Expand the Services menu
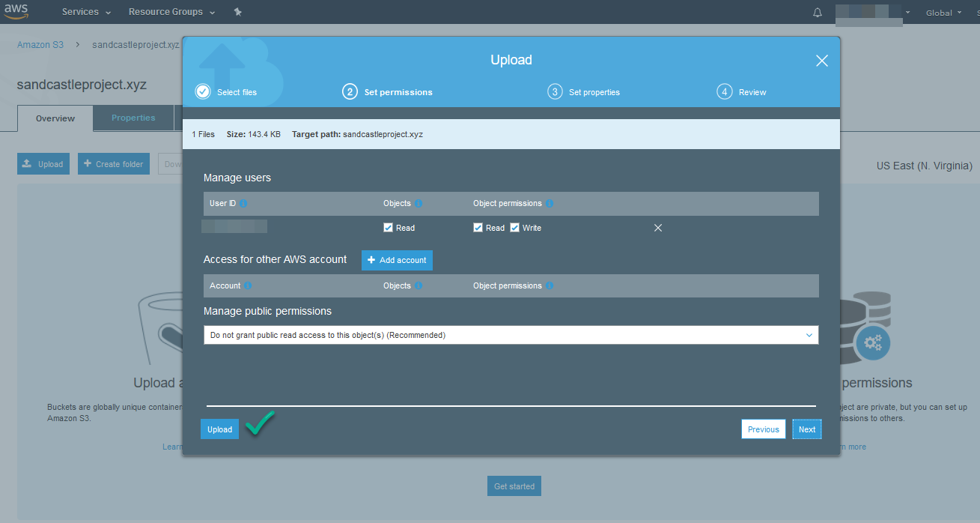This screenshot has width=980, height=523. point(86,12)
